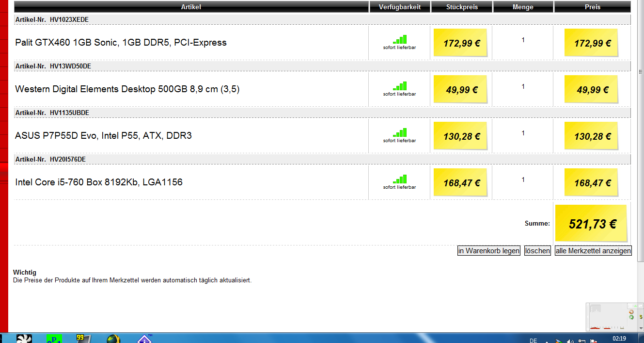Click quantity 1 in the Western Digital row
The height and width of the screenshot is (343, 644).
(x=523, y=86)
